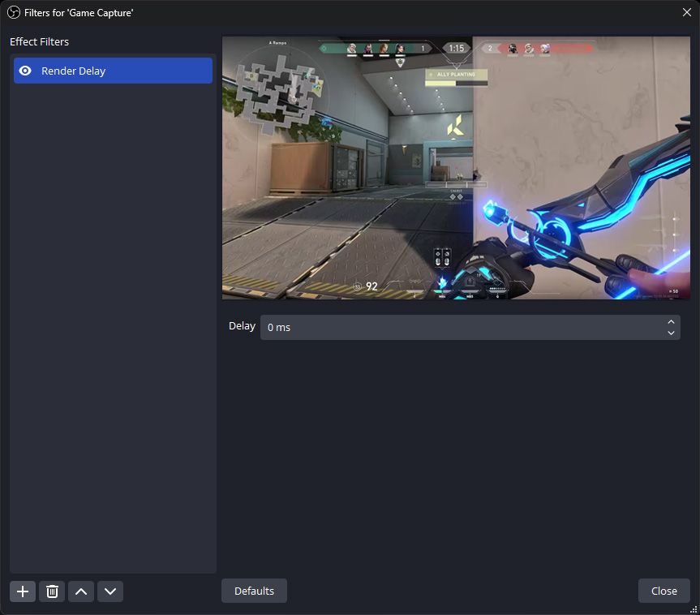This screenshot has width=700, height=615.
Task: Click the Ally Planting banner in preview
Action: (456, 74)
